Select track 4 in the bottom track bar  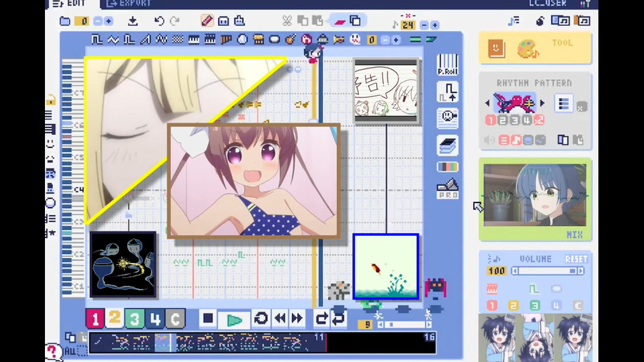click(x=155, y=318)
